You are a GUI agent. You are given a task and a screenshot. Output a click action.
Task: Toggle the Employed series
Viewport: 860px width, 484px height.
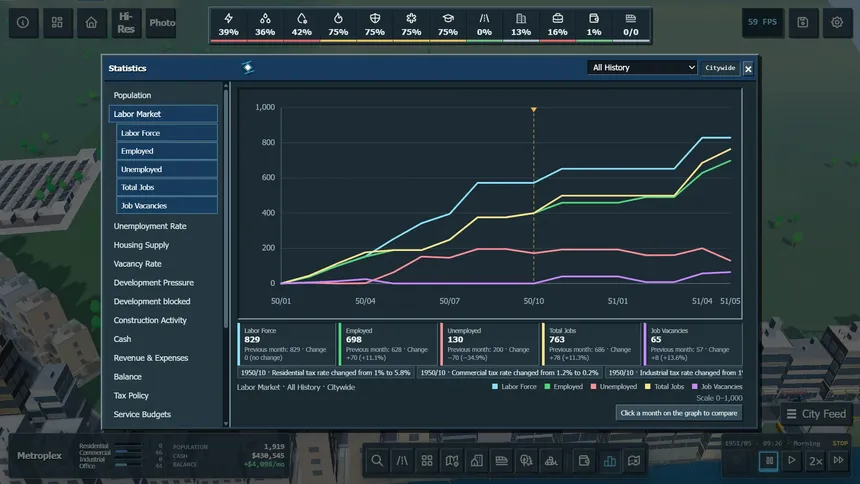[167, 151]
